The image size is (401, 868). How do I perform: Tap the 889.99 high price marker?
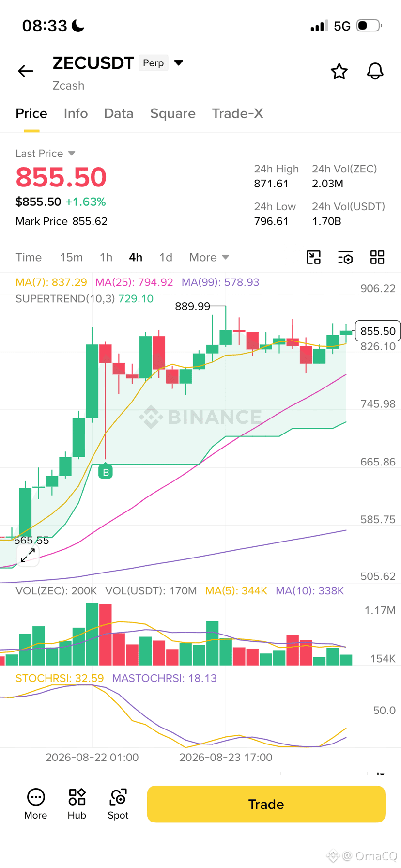[193, 306]
